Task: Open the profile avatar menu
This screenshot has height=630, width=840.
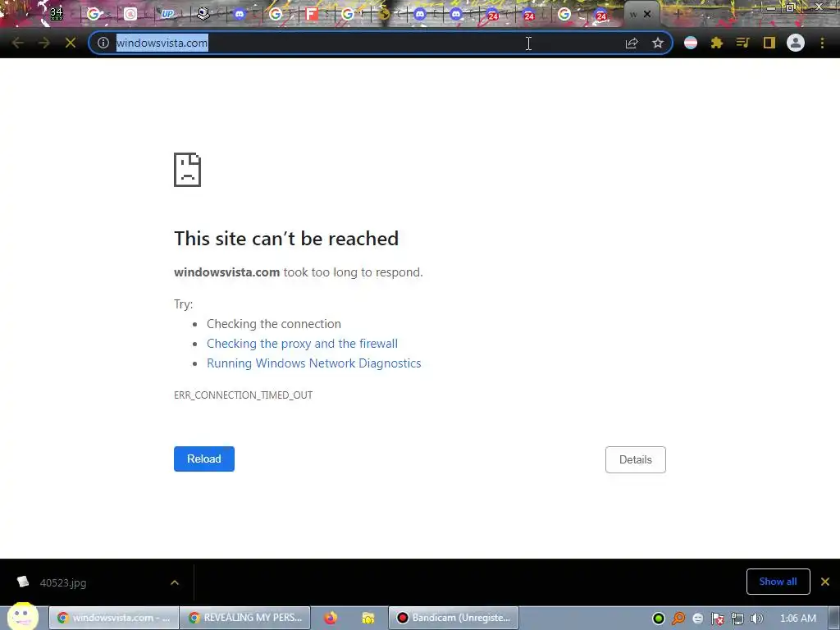Action: point(796,43)
